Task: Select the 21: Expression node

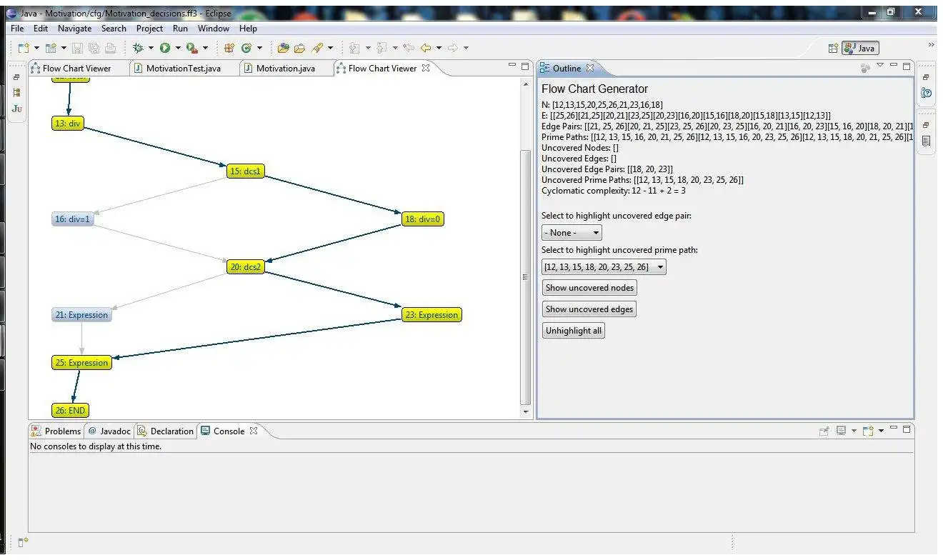Action: (81, 315)
